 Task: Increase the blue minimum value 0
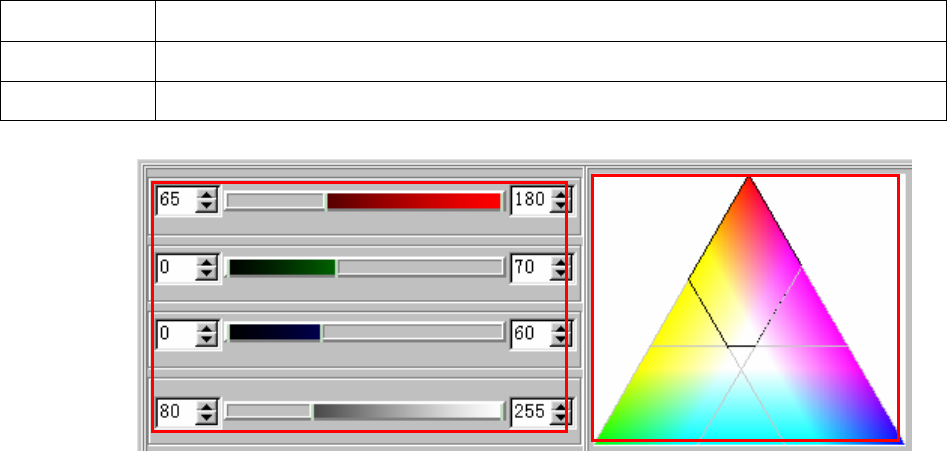click(x=207, y=328)
